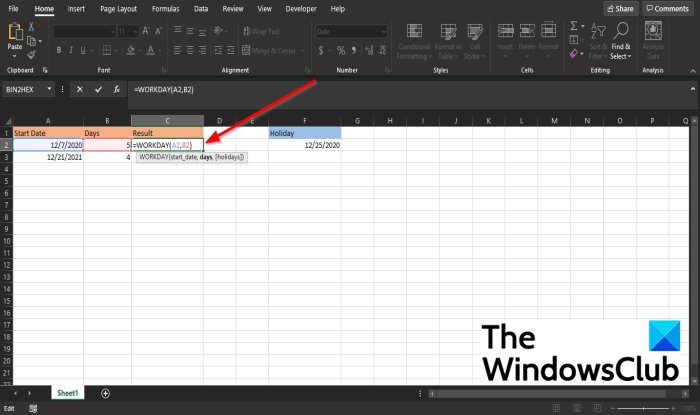This screenshot has height=415, width=700.
Task: Toggle Bold formatting button
Action: (59, 50)
